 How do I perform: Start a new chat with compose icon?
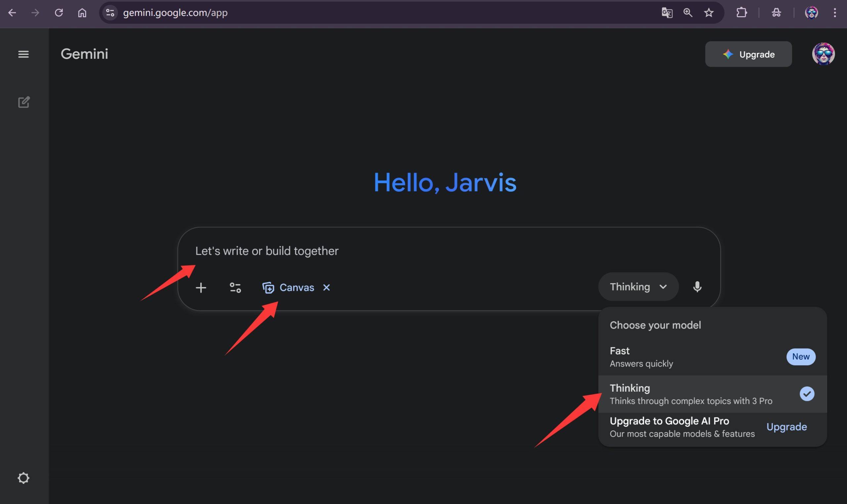[23, 102]
